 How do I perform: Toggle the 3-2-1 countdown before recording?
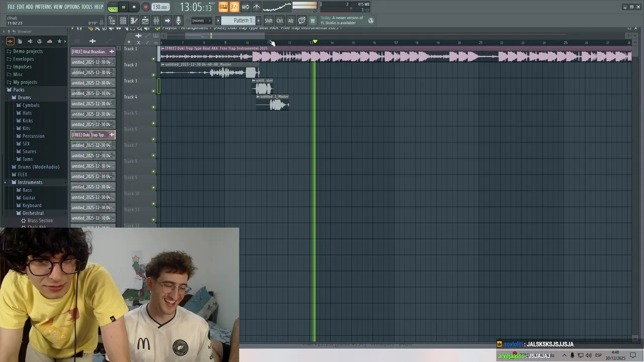234,7
